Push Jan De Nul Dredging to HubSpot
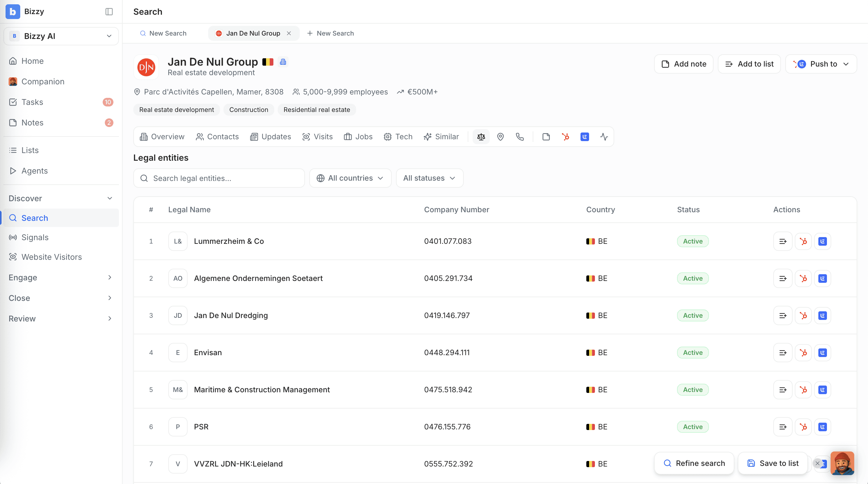 point(803,315)
